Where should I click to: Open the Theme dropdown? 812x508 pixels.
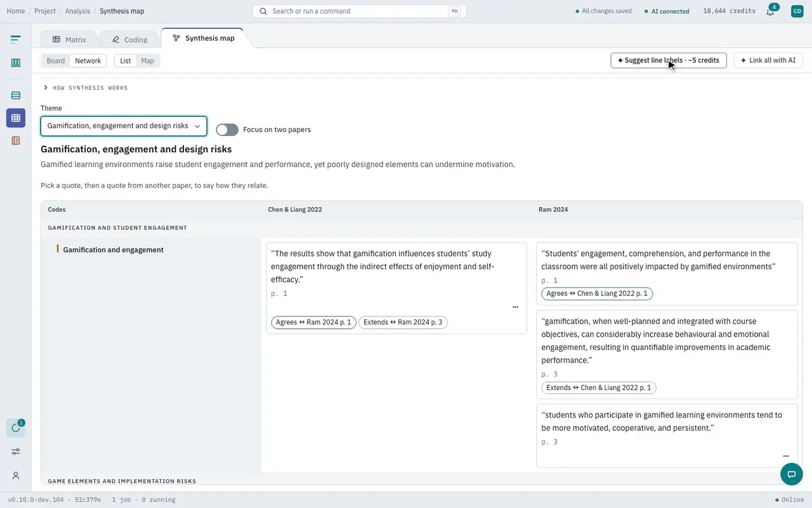coord(124,126)
